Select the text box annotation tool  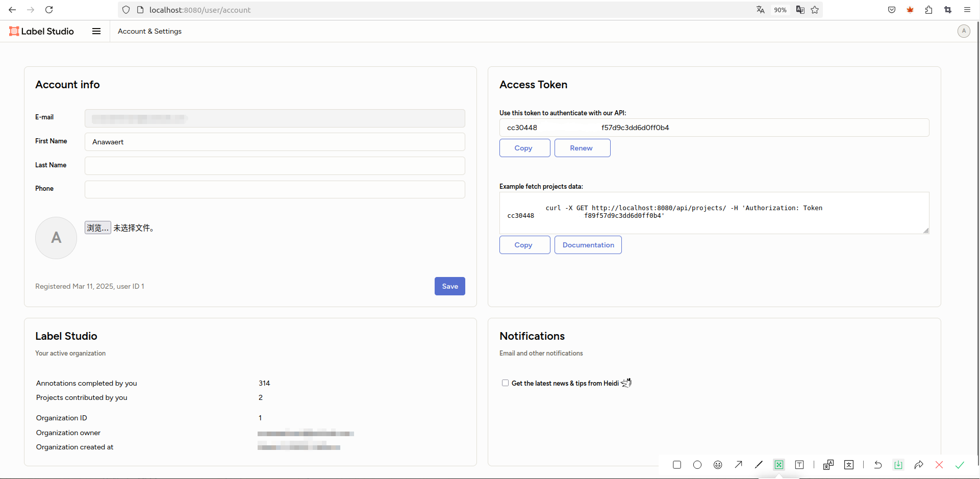click(x=799, y=465)
